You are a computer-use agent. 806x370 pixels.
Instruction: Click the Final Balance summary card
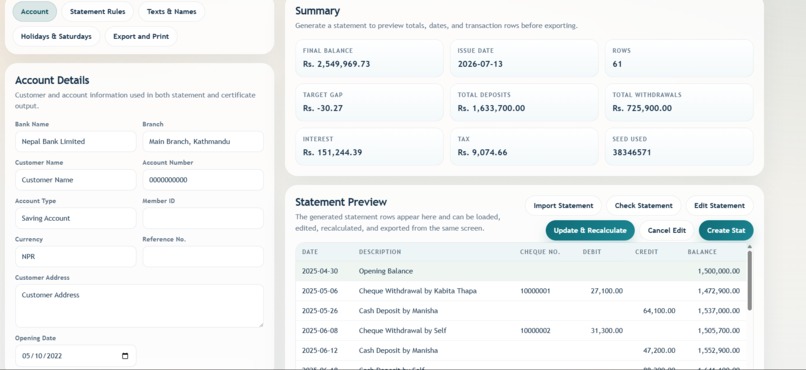[369, 58]
